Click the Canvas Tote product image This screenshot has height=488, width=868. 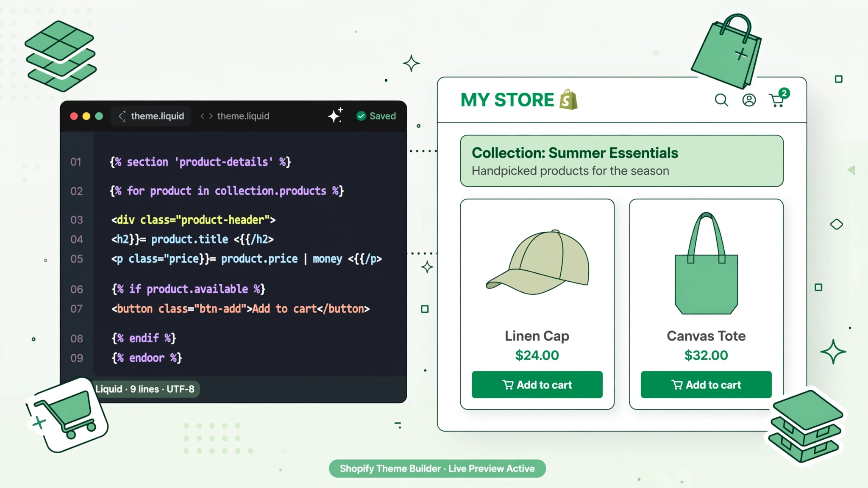[x=706, y=263]
